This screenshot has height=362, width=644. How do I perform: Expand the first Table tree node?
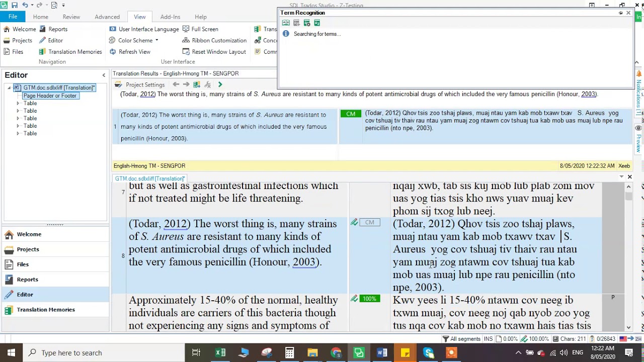point(18,103)
